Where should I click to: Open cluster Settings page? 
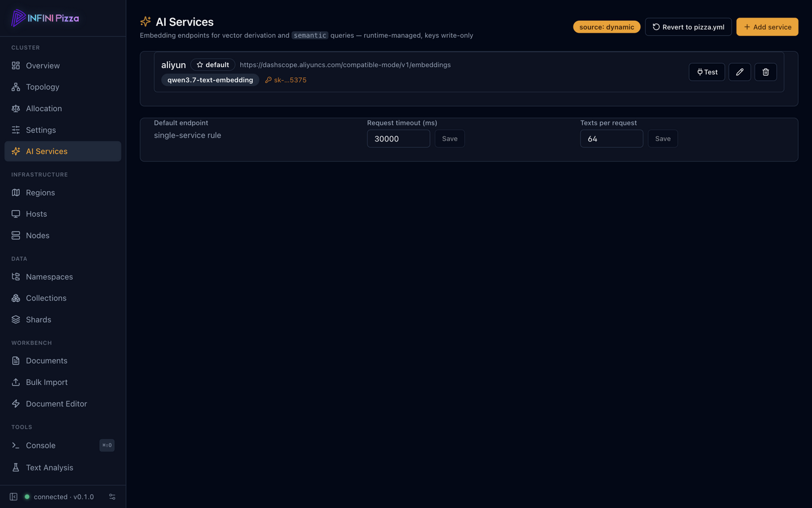[x=63, y=130]
